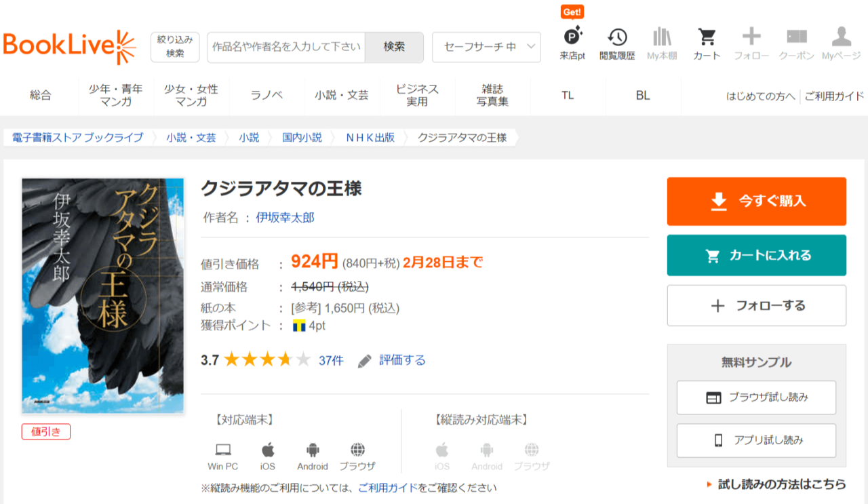Screen dimensions: 868x504
Task: Select the 総合 category tab
Action: click(41, 96)
